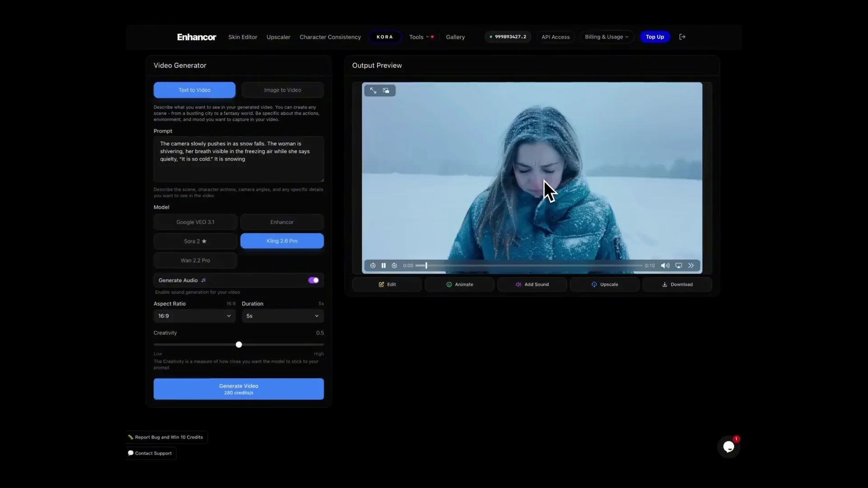Click the log out icon
The image size is (868, 488).
[682, 37]
